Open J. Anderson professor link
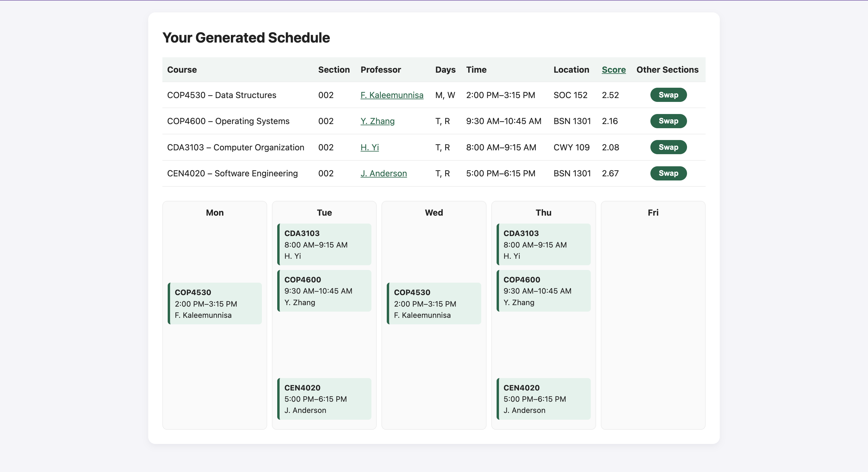Screen dimensions: 868x472 (x=384, y=173)
